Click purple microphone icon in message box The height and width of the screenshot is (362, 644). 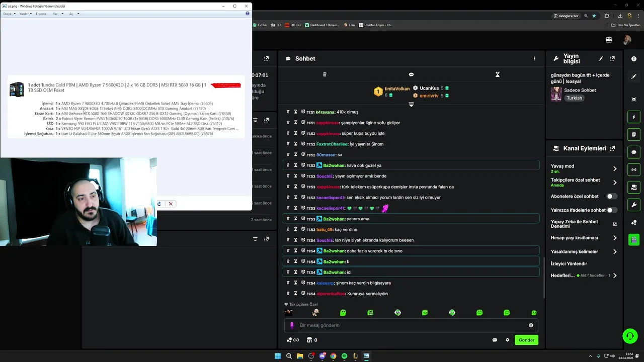click(292, 325)
